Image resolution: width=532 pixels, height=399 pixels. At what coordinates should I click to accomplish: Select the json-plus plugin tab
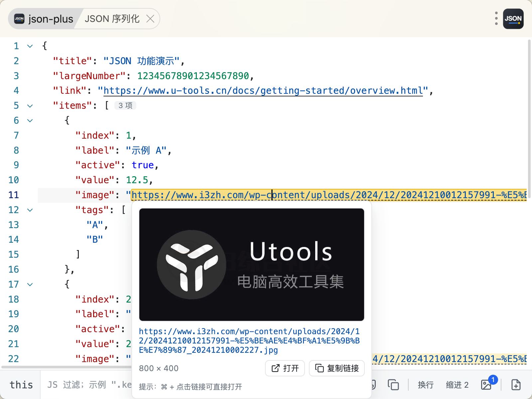(x=44, y=19)
